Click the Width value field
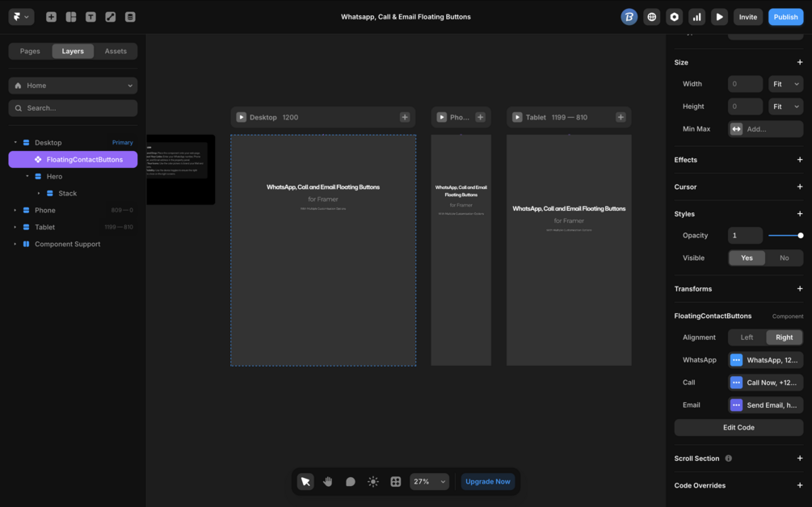 (x=745, y=84)
